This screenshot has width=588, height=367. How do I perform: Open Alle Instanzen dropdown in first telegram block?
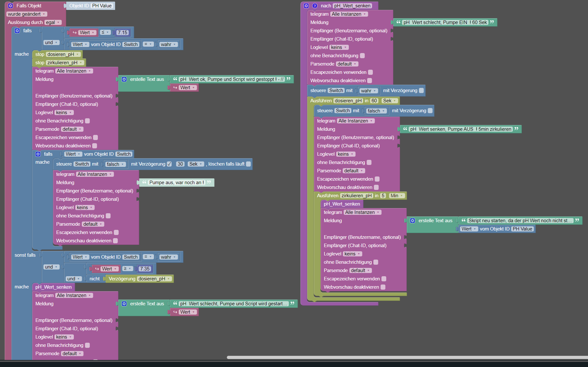click(x=74, y=71)
